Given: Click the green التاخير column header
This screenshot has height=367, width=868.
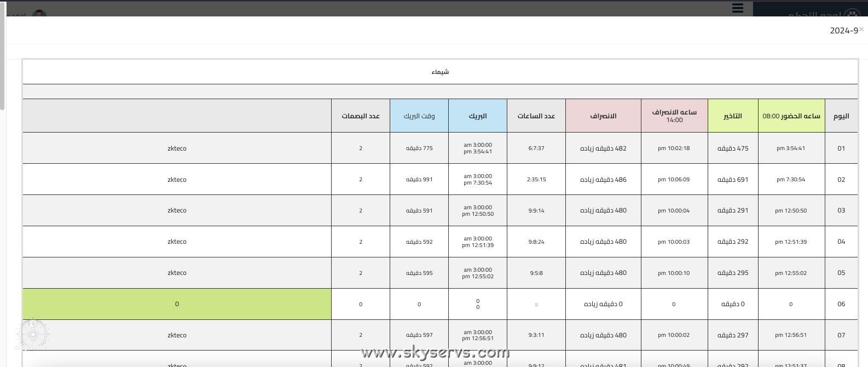Looking at the screenshot, I should tap(733, 116).
